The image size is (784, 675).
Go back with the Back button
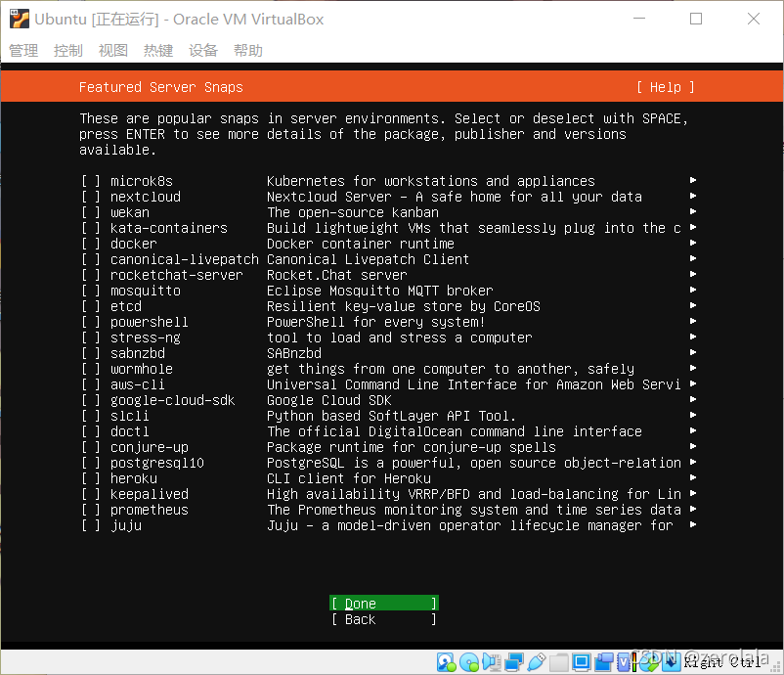(384, 619)
